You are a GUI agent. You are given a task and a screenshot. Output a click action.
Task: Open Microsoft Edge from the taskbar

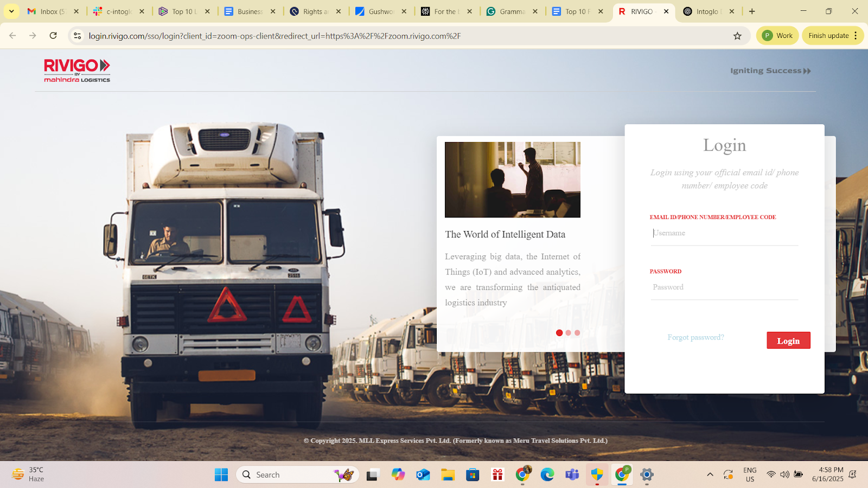click(x=547, y=474)
